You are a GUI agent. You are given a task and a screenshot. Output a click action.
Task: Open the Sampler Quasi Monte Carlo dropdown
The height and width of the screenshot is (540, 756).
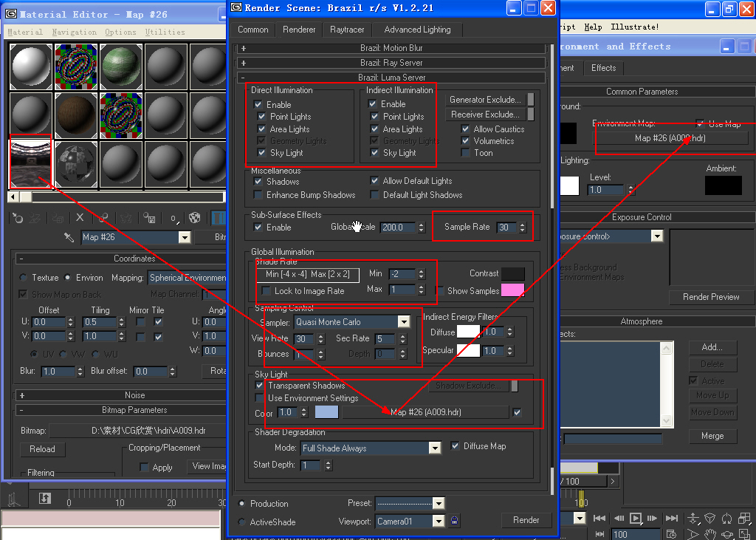point(404,322)
